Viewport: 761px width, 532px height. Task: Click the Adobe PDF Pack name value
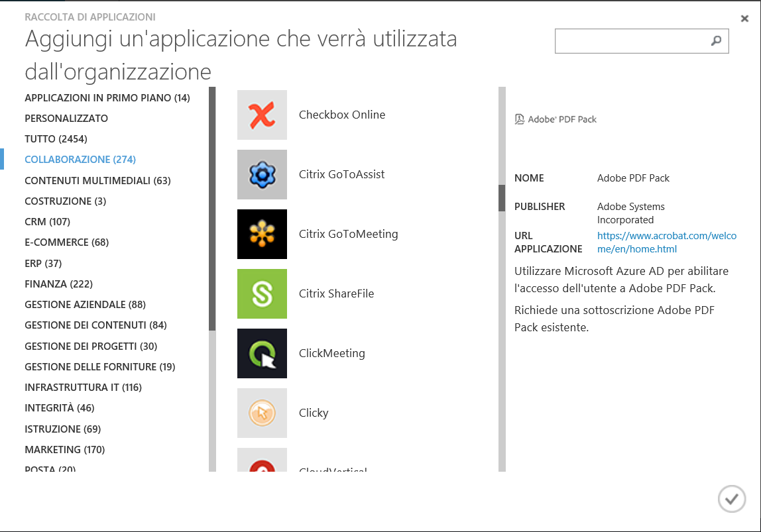[633, 178]
